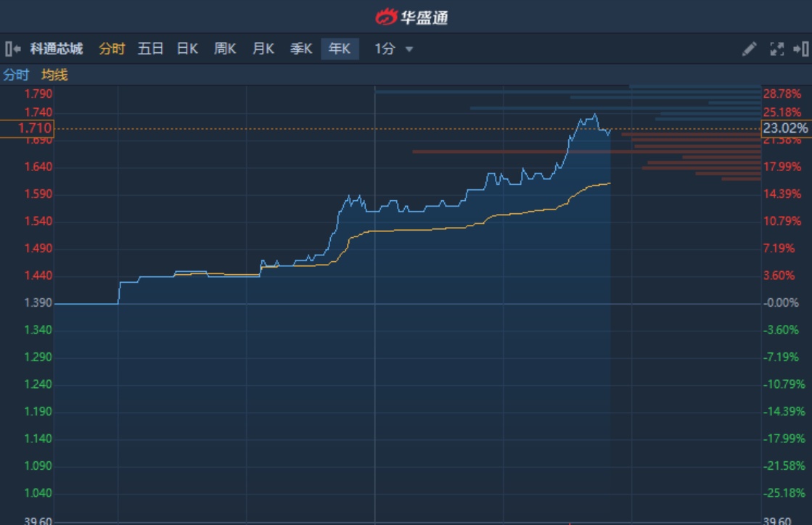Click the 华盛通 logo icon
Viewport: 812px width, 525px height.
coord(387,16)
